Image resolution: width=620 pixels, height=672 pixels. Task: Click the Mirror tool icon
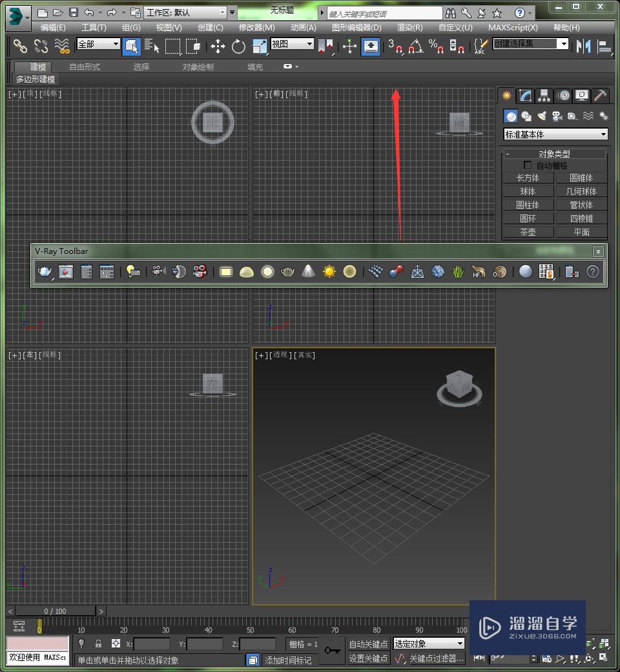[x=584, y=46]
